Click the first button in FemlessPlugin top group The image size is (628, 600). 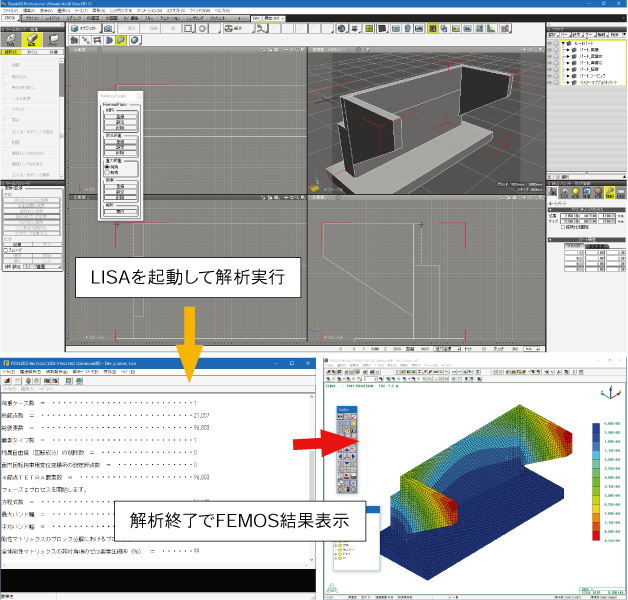[120, 115]
